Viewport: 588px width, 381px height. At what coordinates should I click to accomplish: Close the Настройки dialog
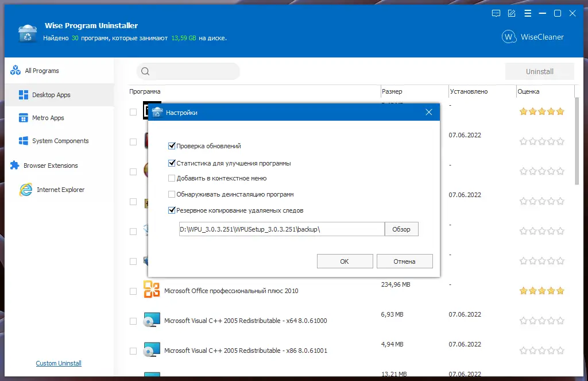[x=429, y=112]
